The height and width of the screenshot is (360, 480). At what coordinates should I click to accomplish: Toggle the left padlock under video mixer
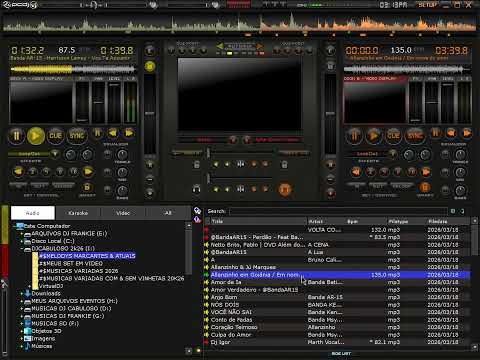point(197,164)
